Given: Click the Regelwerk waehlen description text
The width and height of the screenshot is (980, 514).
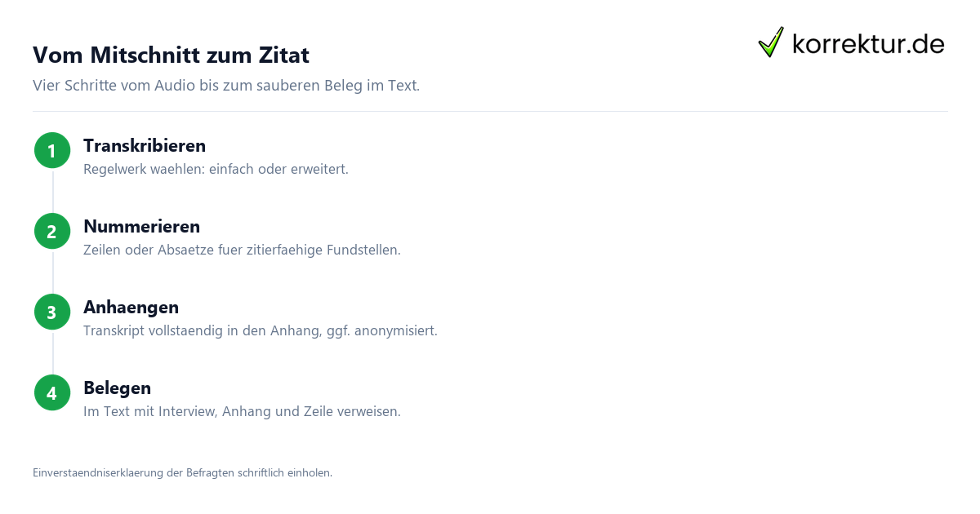Looking at the screenshot, I should click(216, 170).
